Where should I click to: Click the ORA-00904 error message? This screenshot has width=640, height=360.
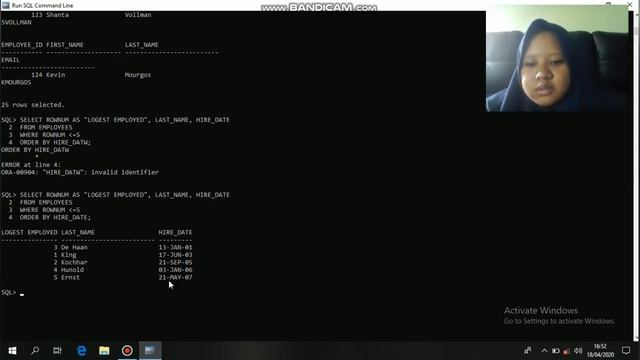click(80, 172)
